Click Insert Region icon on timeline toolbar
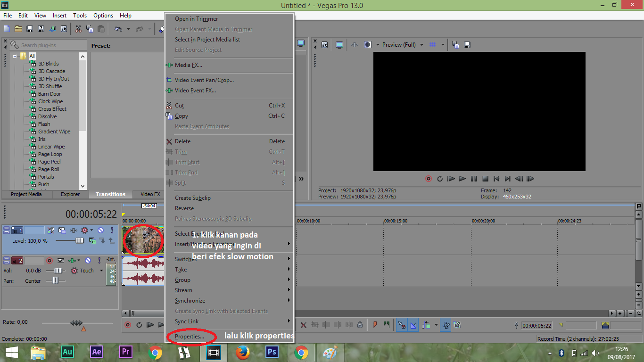This screenshot has width=644, height=362. [387, 325]
